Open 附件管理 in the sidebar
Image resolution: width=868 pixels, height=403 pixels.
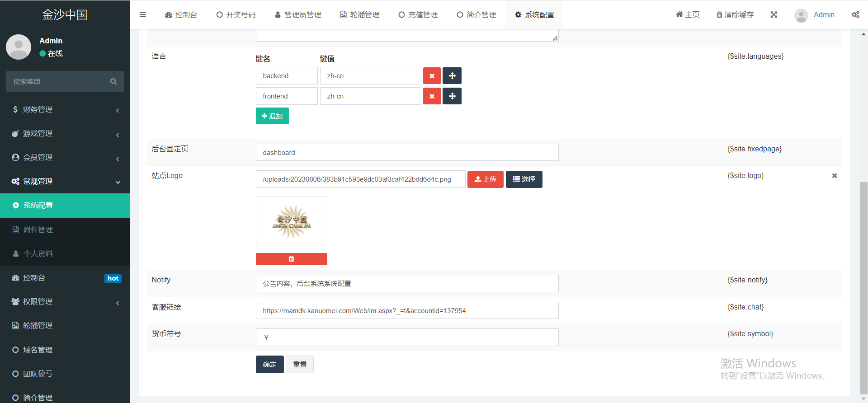tap(65, 230)
